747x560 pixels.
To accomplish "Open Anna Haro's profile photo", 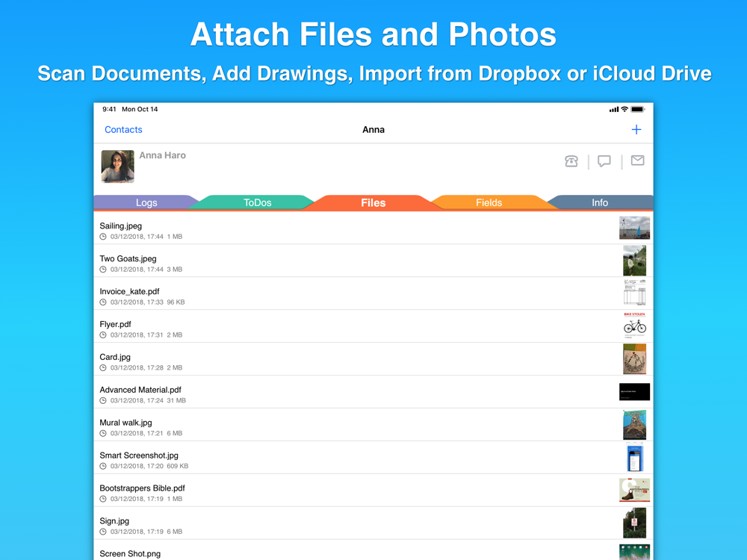I will pyautogui.click(x=118, y=167).
